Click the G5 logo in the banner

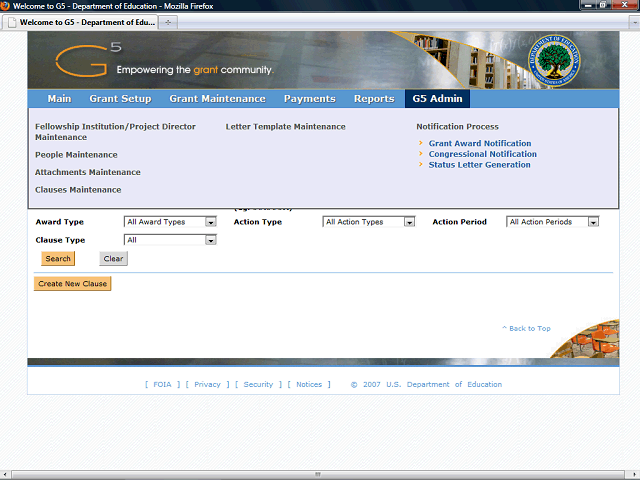tap(88, 60)
